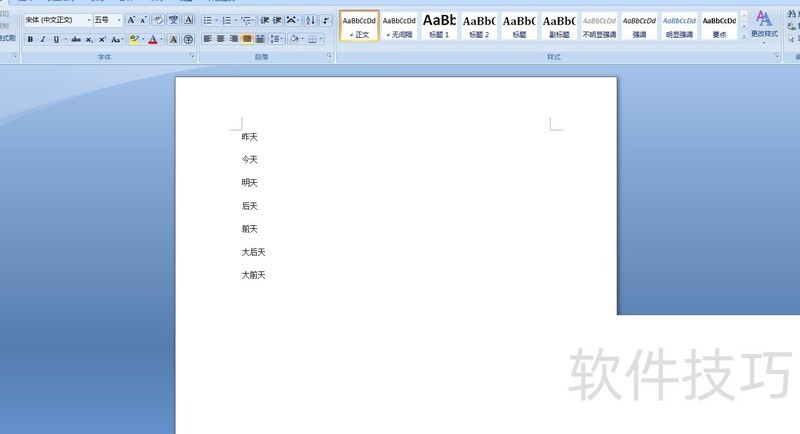The image size is (800, 434).
Task: Toggle Show/Hide paragraph marks
Action: [x=326, y=20]
